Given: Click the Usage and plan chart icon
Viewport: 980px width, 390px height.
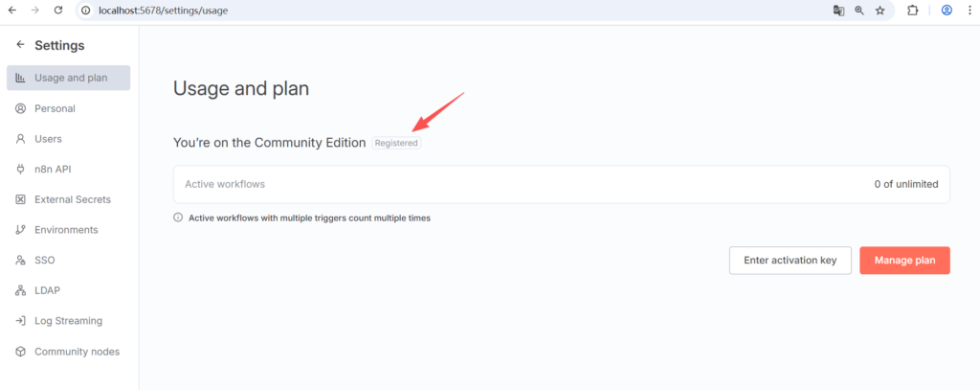Looking at the screenshot, I should pyautogui.click(x=20, y=78).
